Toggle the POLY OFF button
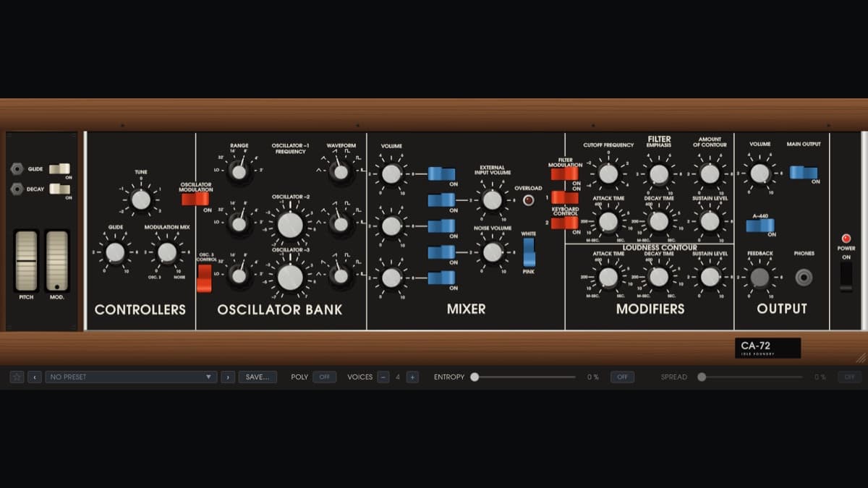Image resolution: width=868 pixels, height=488 pixels. tap(325, 377)
